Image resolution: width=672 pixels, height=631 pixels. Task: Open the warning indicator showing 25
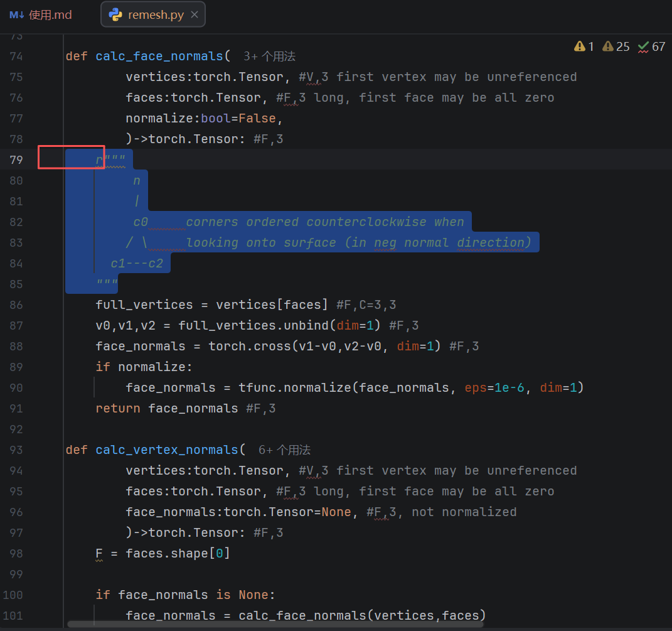pos(616,46)
